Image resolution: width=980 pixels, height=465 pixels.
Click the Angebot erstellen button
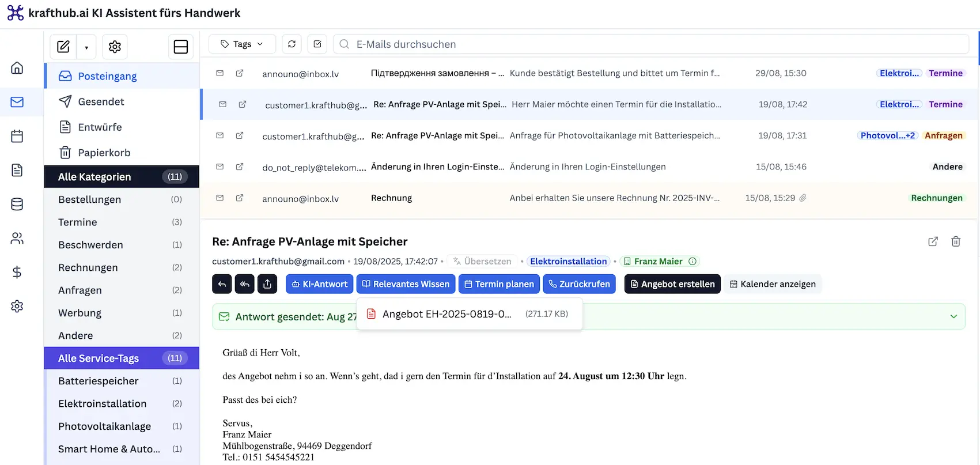pyautogui.click(x=672, y=284)
